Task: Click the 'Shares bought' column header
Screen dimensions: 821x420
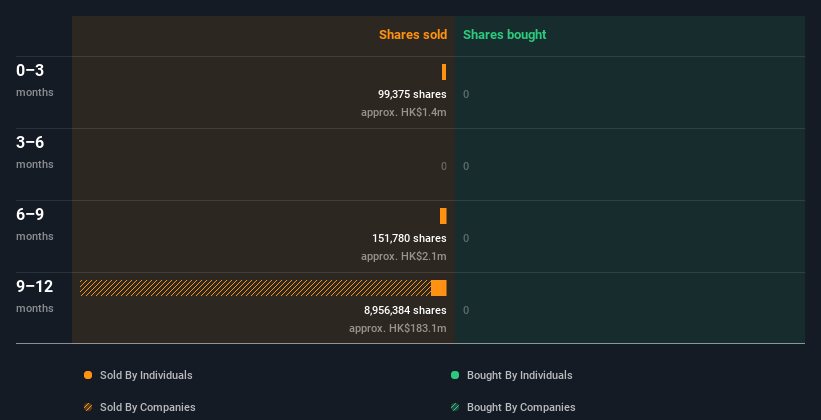Action: (x=504, y=35)
